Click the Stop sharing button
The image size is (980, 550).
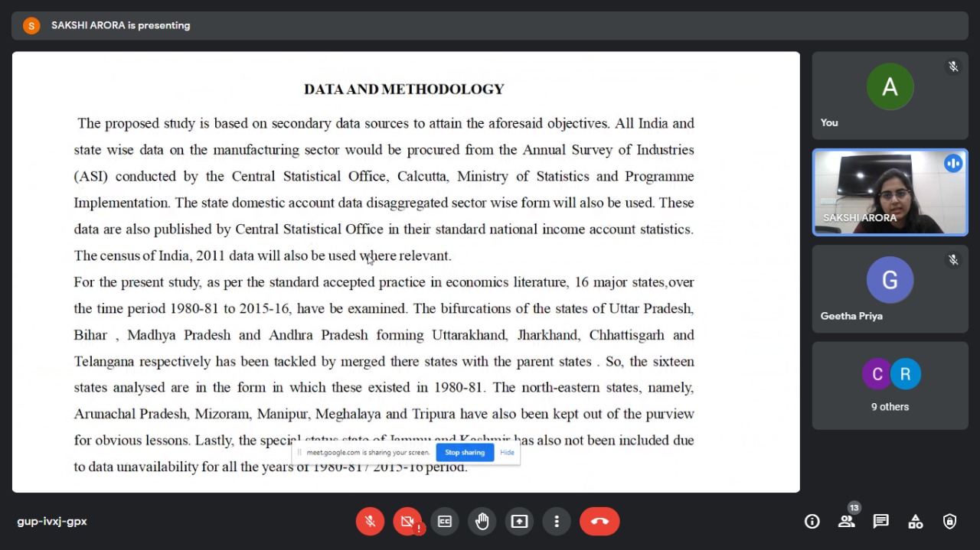coord(465,452)
